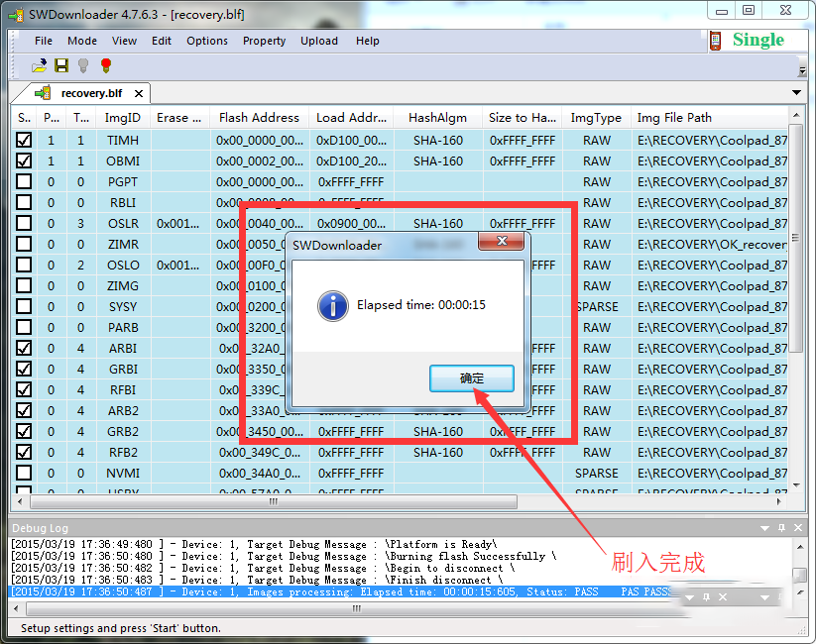The width and height of the screenshot is (816, 644).
Task: Open the Help menu
Action: (368, 41)
